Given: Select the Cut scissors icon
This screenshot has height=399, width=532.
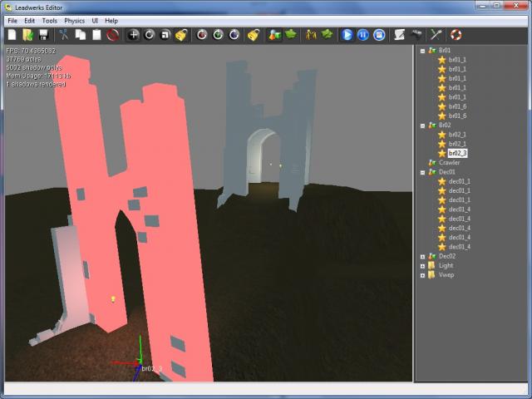Looking at the screenshot, I should [64, 35].
